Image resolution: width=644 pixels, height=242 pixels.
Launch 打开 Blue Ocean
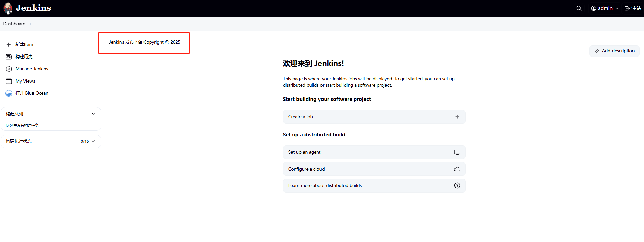[32, 93]
